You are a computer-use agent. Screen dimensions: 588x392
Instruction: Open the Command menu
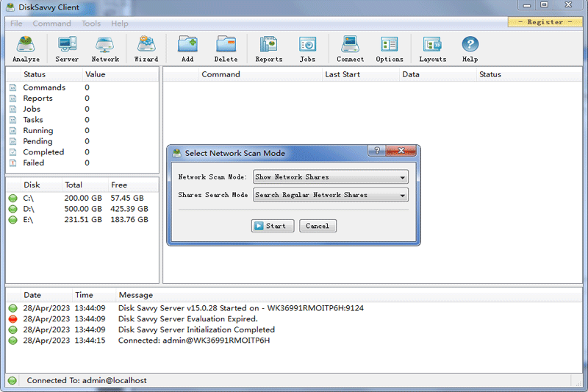click(51, 24)
